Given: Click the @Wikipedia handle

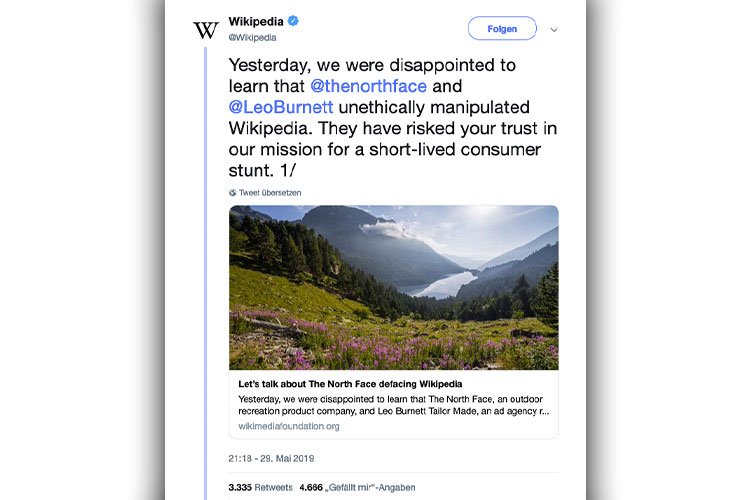Looking at the screenshot, I should (x=253, y=37).
